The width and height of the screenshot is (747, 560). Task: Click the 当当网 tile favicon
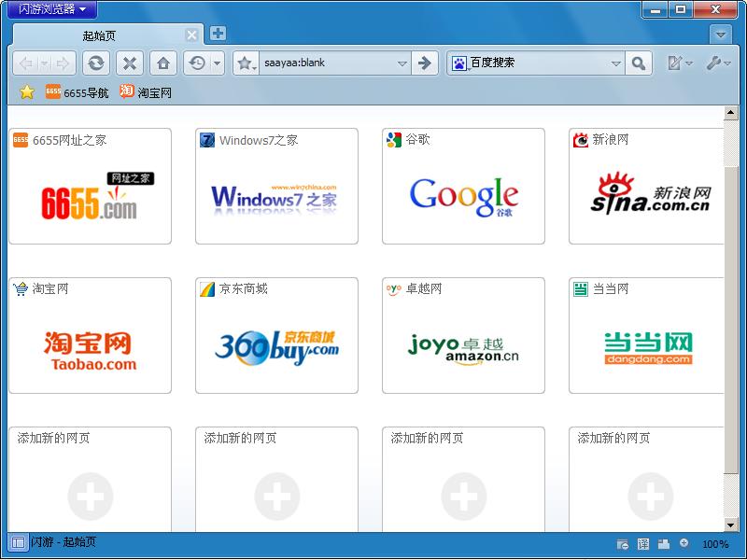(581, 289)
